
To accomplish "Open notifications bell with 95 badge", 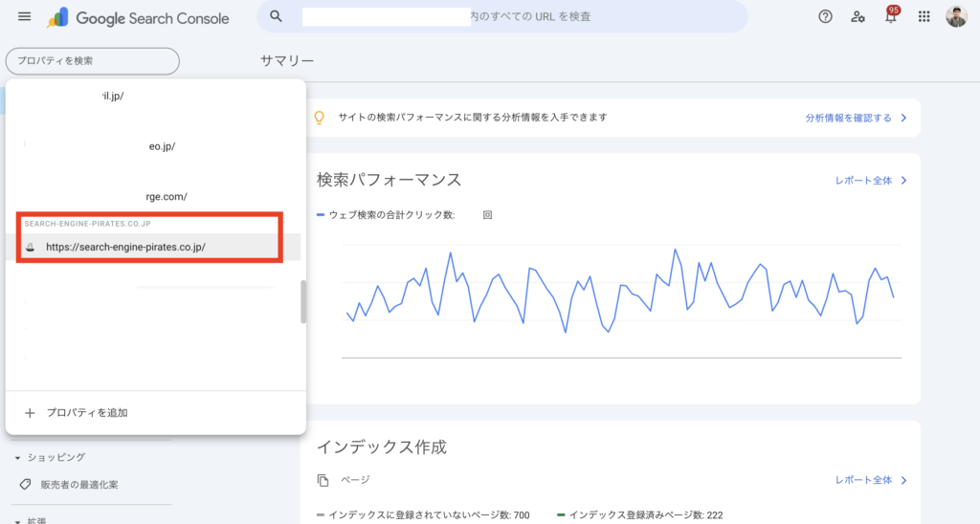I will [891, 17].
